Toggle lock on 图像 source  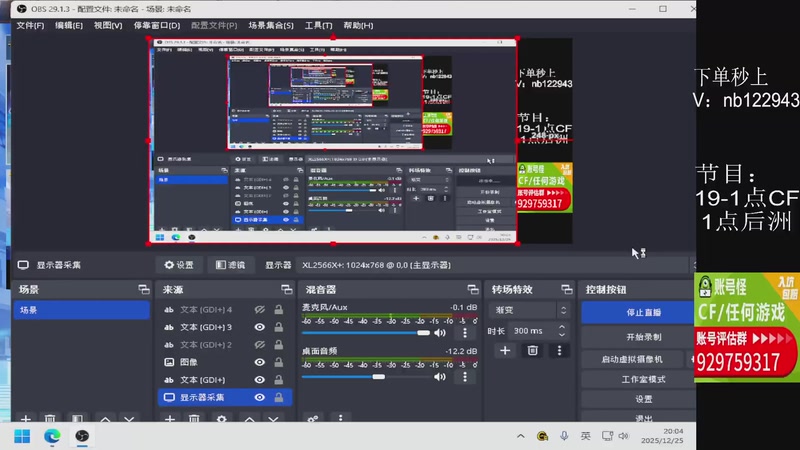[279, 362]
